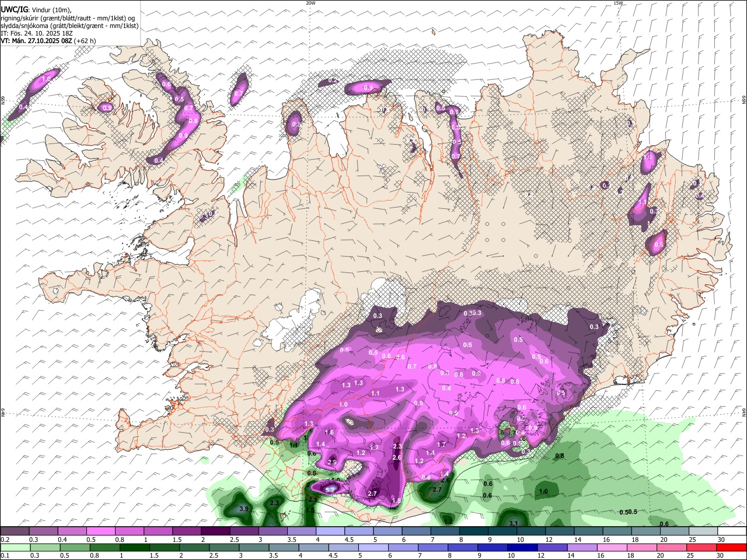Click the VT: Mán. 27.10.2025 08Z valid time

pos(36,41)
